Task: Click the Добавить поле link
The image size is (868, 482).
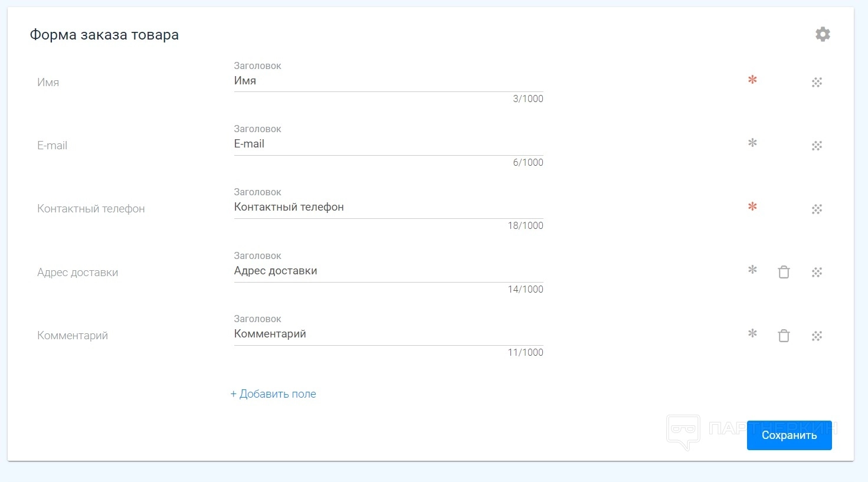Action: click(x=273, y=394)
